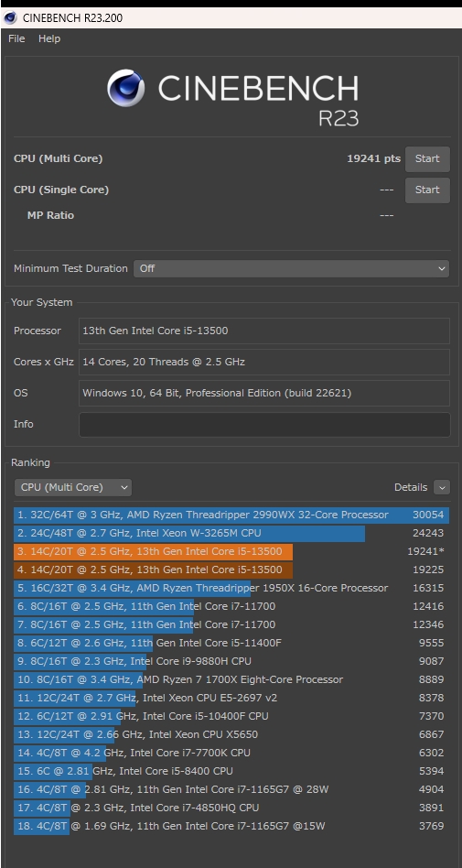Click the CPU (Multi Core) label
462x868 pixels.
tap(59, 159)
